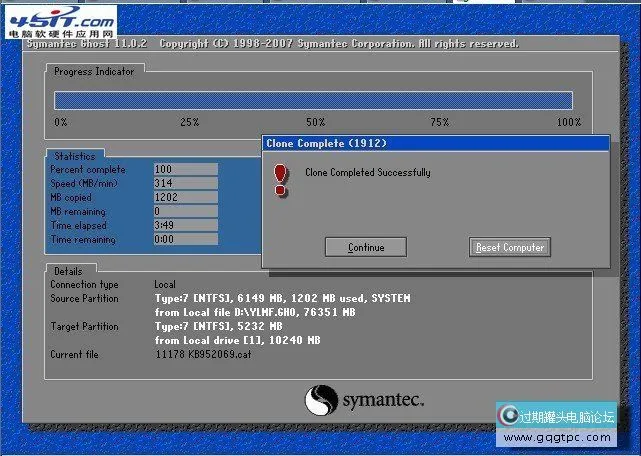Screen dimensions: 641x456
Task: Click the Speed (MB/min) value 314
Action: point(186,183)
